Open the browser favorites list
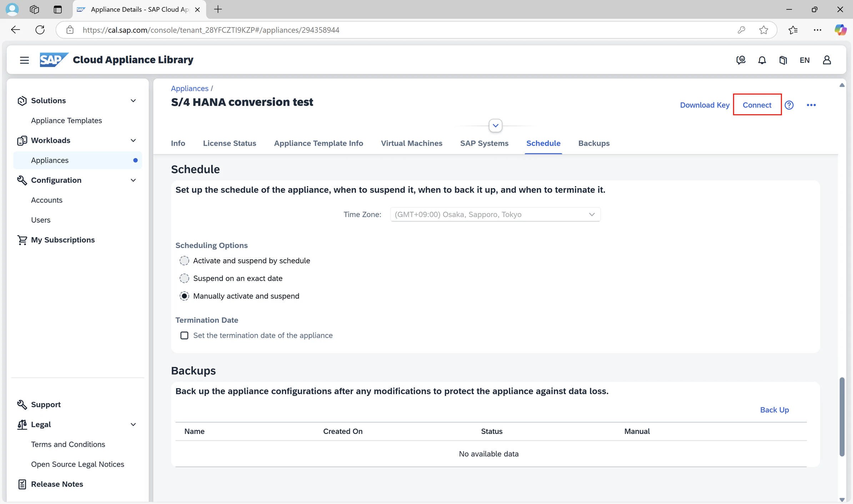Screen dimensions: 853x504 tap(793, 30)
